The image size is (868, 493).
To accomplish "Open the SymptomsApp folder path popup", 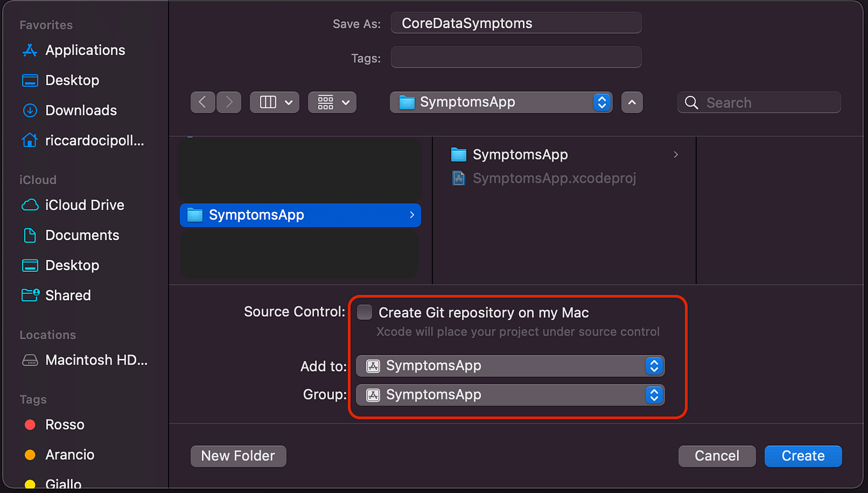I will (x=500, y=102).
